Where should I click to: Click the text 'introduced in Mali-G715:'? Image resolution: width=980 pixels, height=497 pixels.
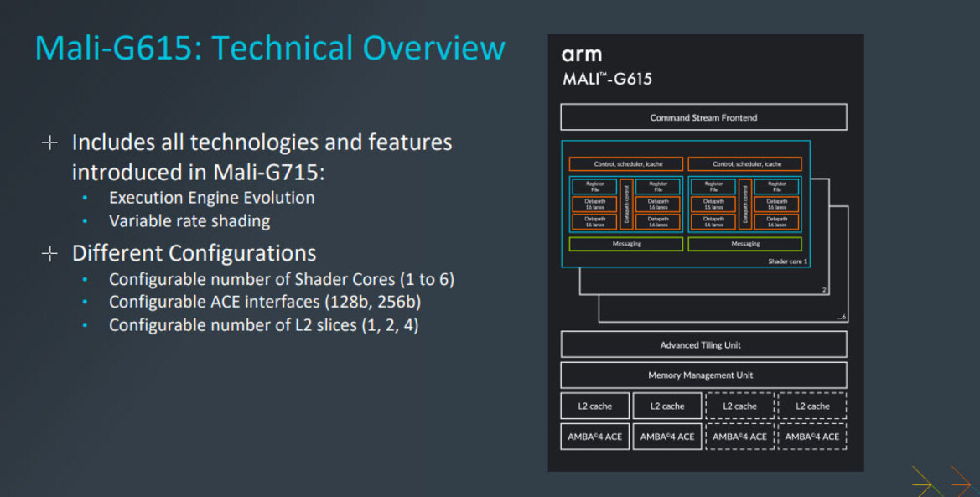click(x=198, y=172)
